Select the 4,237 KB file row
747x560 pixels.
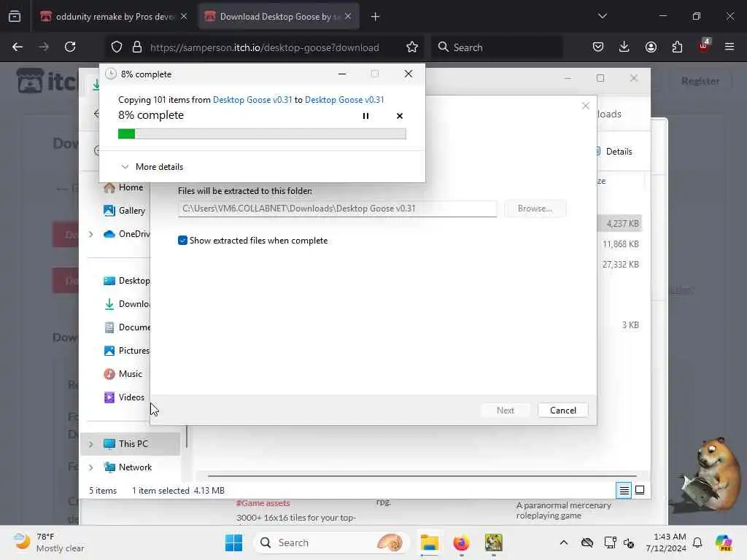[619, 223]
